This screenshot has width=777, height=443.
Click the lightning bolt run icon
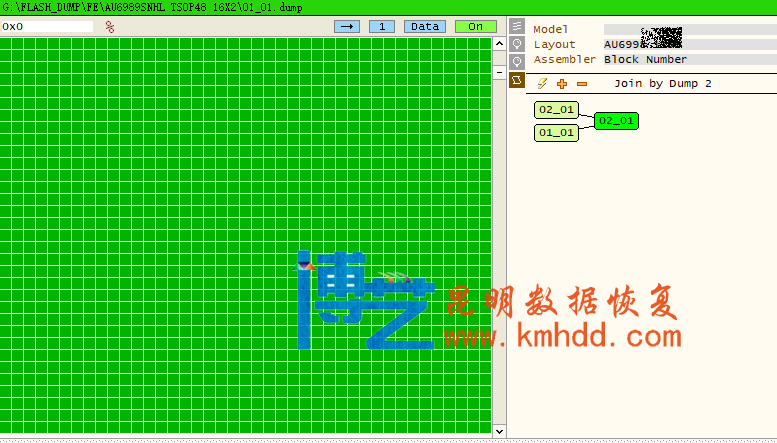(542, 84)
